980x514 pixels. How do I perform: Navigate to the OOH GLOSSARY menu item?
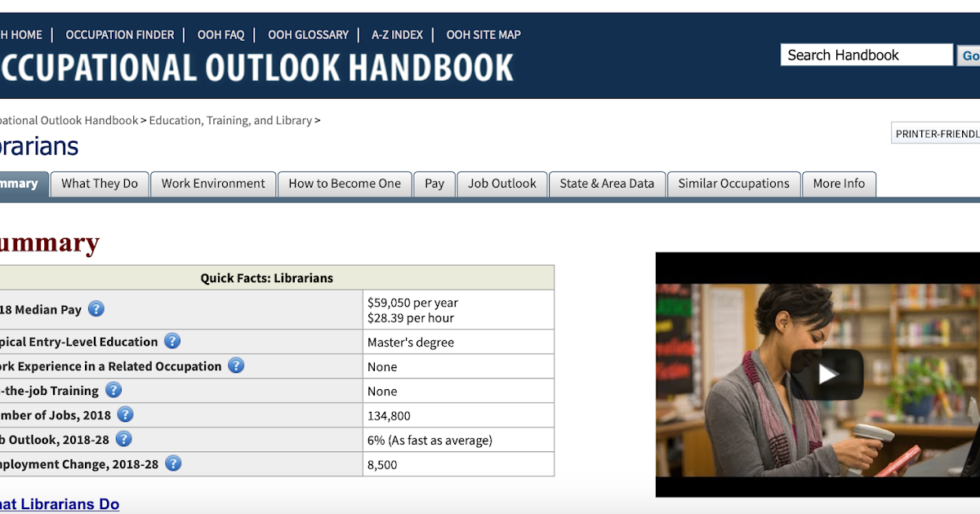pyautogui.click(x=308, y=34)
